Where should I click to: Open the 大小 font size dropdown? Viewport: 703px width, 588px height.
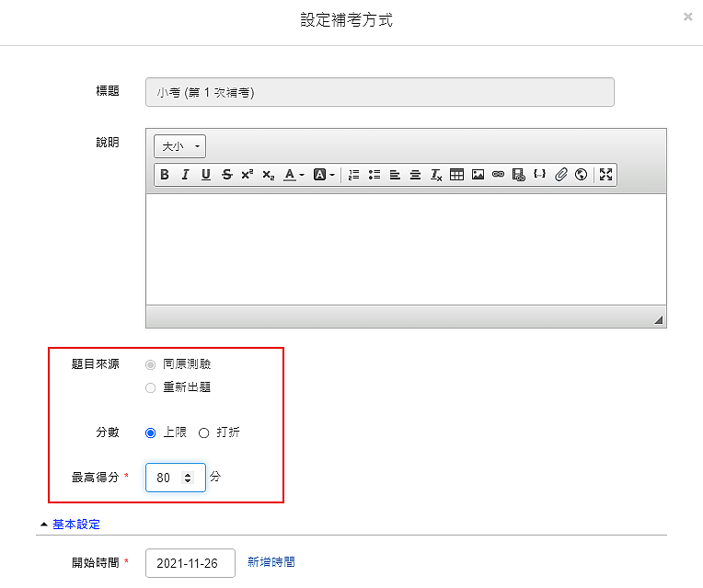180,147
